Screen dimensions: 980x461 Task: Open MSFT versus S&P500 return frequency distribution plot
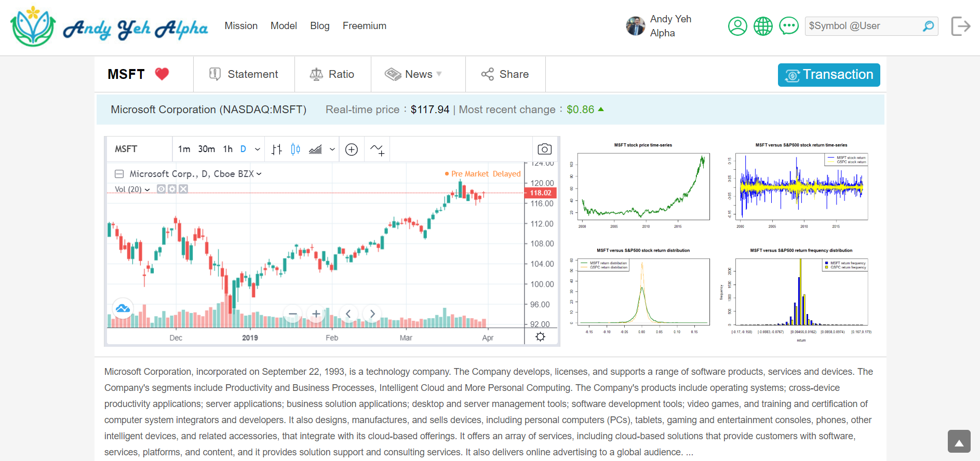click(801, 293)
